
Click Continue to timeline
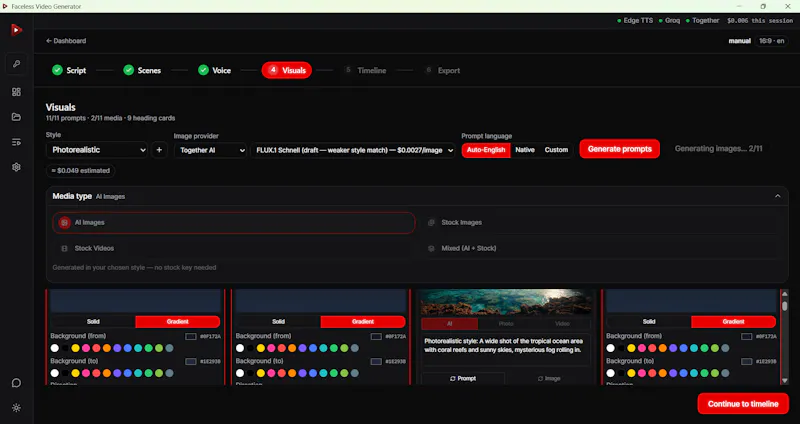(x=743, y=404)
